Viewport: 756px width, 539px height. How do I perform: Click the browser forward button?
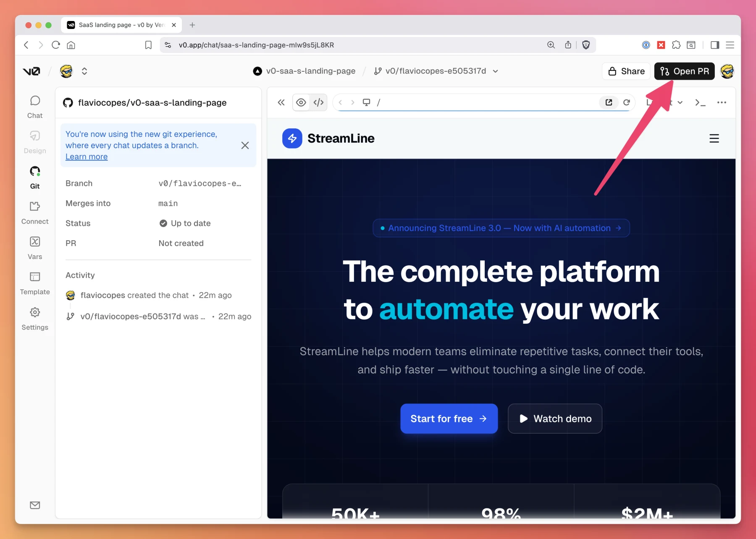pyautogui.click(x=41, y=45)
